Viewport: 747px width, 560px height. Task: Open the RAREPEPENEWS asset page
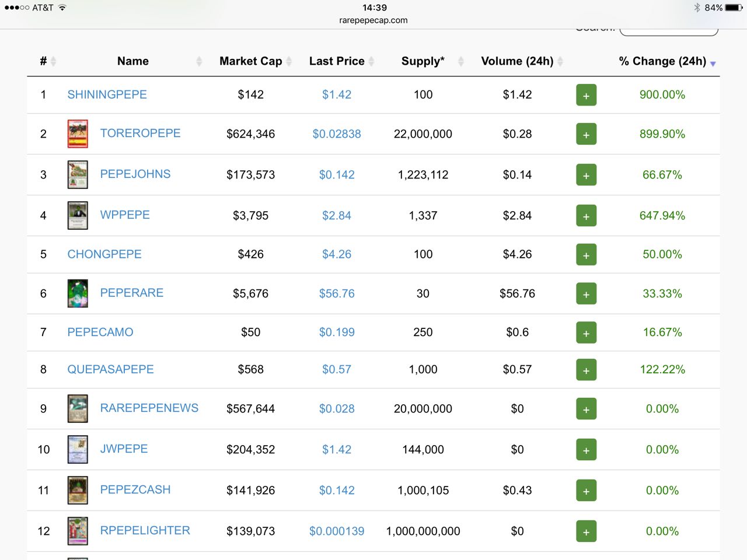(x=149, y=408)
